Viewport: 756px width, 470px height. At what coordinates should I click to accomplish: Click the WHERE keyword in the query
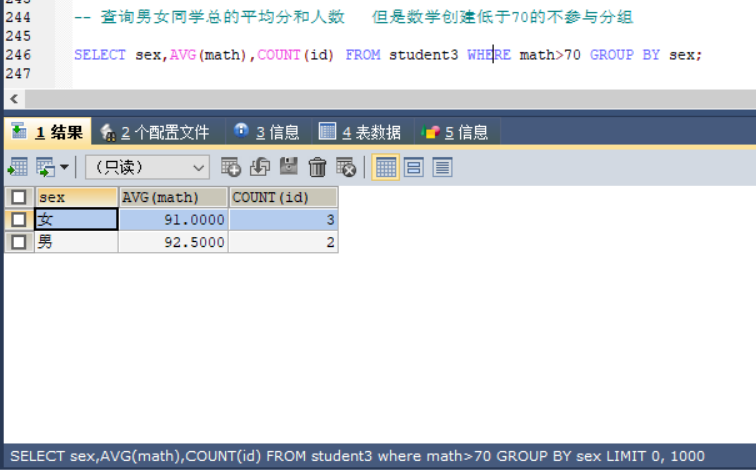[x=489, y=54]
